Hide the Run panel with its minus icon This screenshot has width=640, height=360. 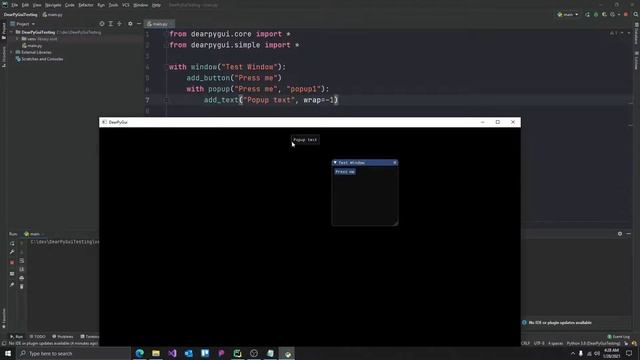point(629,234)
